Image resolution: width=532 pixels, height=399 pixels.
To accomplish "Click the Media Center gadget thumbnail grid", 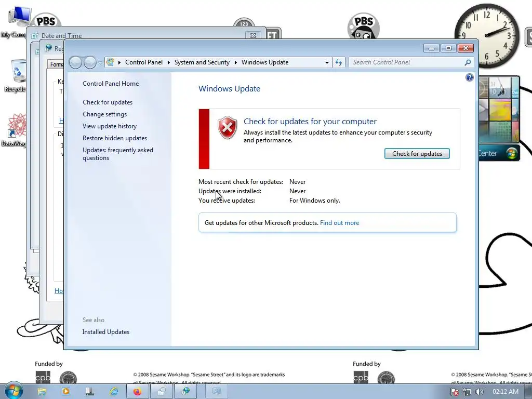I will click(499, 109).
